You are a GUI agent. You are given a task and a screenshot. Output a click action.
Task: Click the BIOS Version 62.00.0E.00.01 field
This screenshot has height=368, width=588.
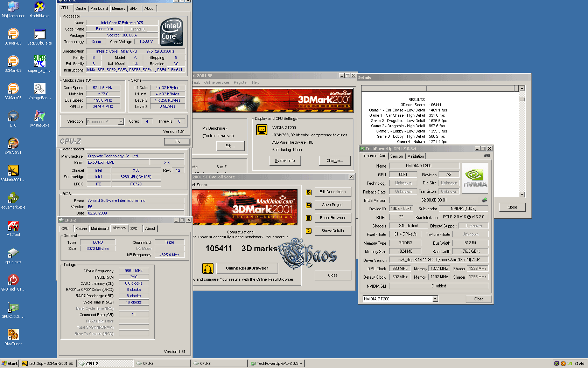click(x=434, y=200)
